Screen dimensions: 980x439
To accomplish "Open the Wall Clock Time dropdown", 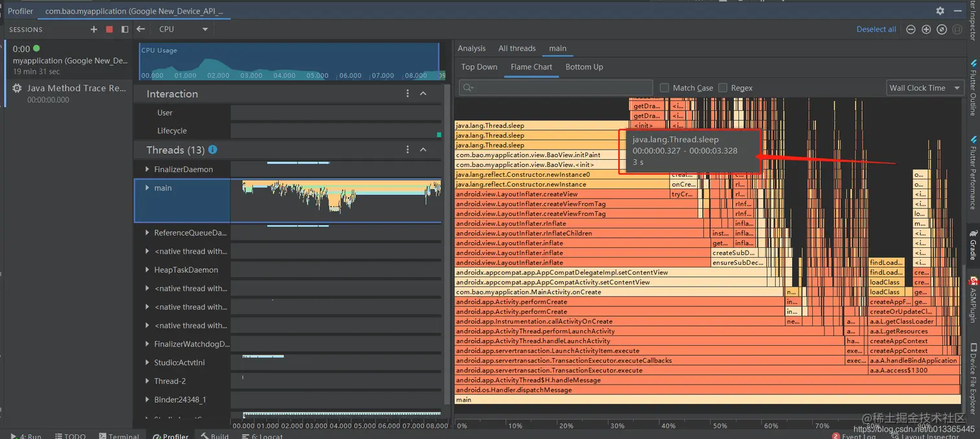I will coord(925,87).
